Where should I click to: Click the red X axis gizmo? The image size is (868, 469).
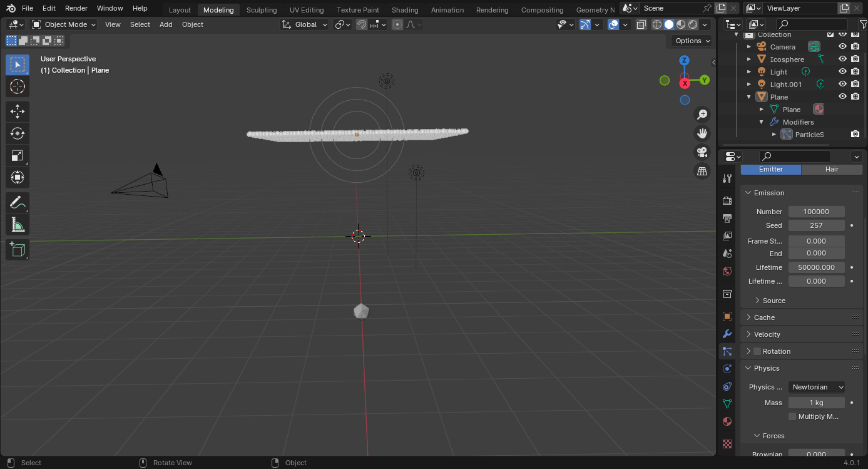[685, 83]
